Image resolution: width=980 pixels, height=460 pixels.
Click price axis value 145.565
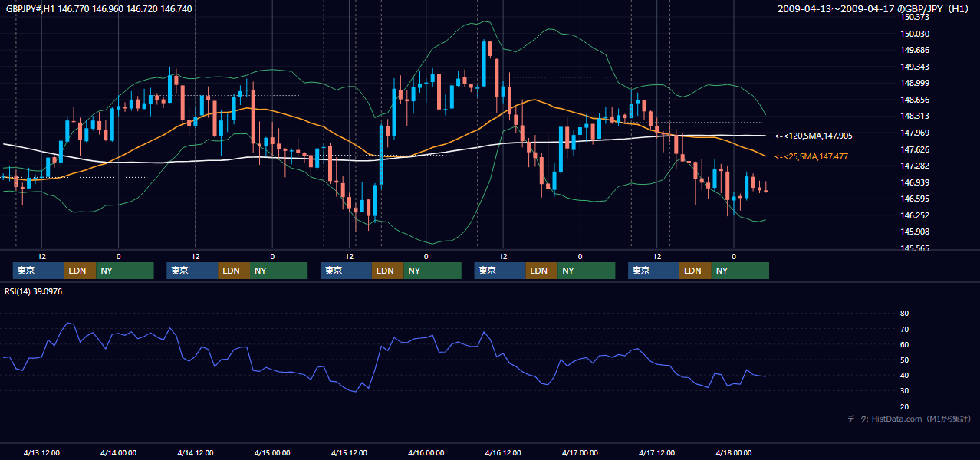(x=915, y=249)
